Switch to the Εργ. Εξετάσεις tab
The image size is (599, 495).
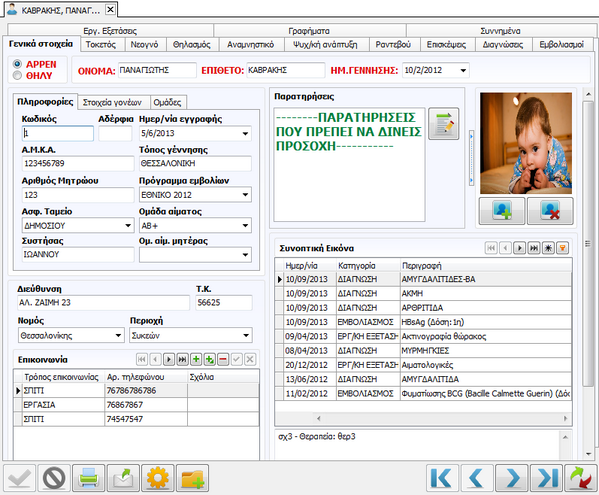[x=110, y=31]
